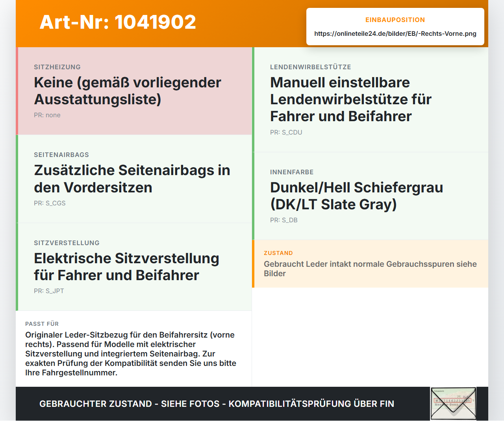Click the ZUSTAND label
This screenshot has height=421, width=504.
click(278, 253)
